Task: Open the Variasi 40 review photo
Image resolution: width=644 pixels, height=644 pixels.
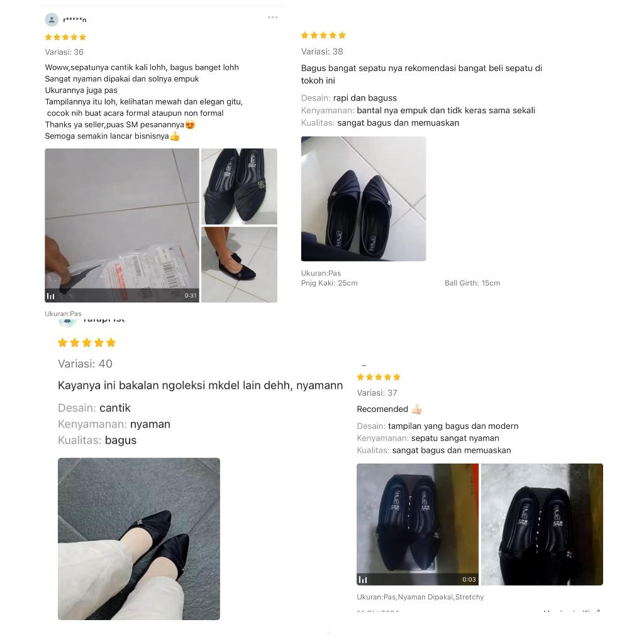Action: click(139, 539)
